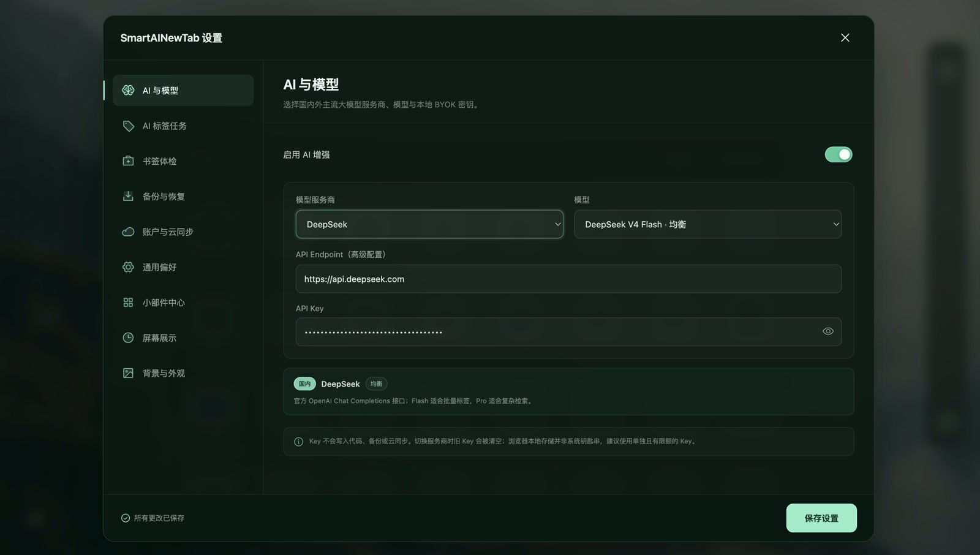
Task: Switch to 小部件中心 section
Action: pyautogui.click(x=183, y=303)
